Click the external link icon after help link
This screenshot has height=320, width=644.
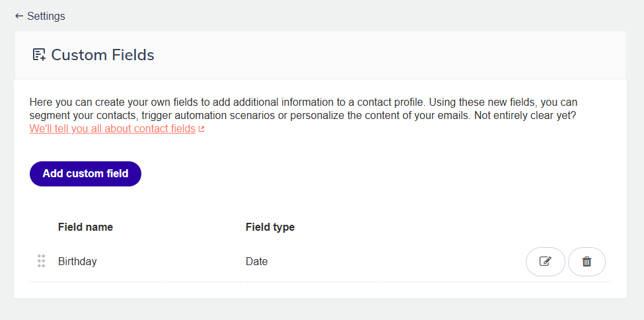point(201,129)
